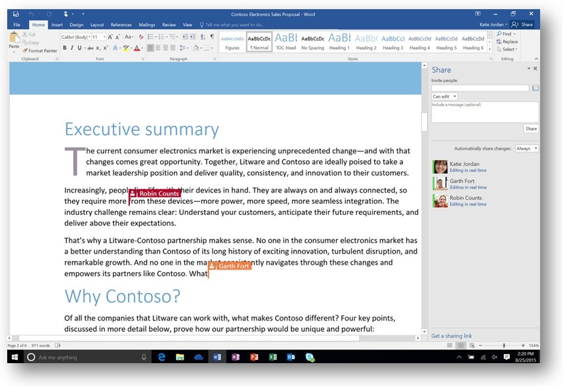Click the Save icon in title bar

click(16, 14)
